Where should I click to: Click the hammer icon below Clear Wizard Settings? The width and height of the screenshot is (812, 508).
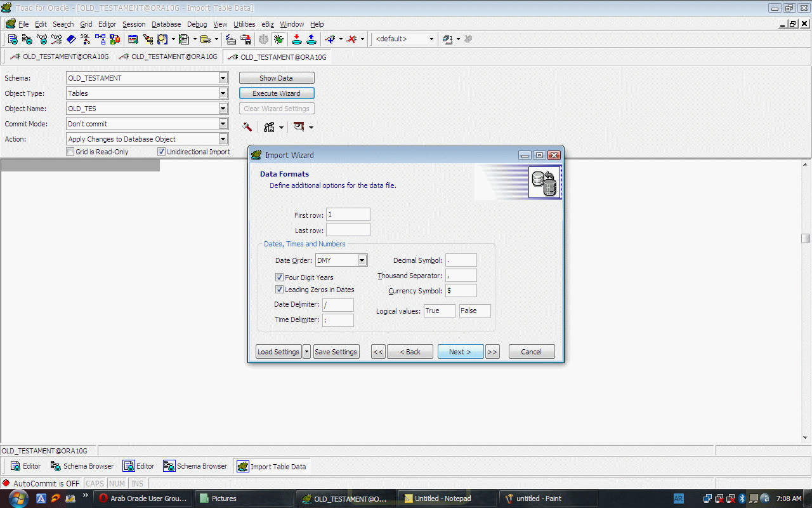point(247,127)
